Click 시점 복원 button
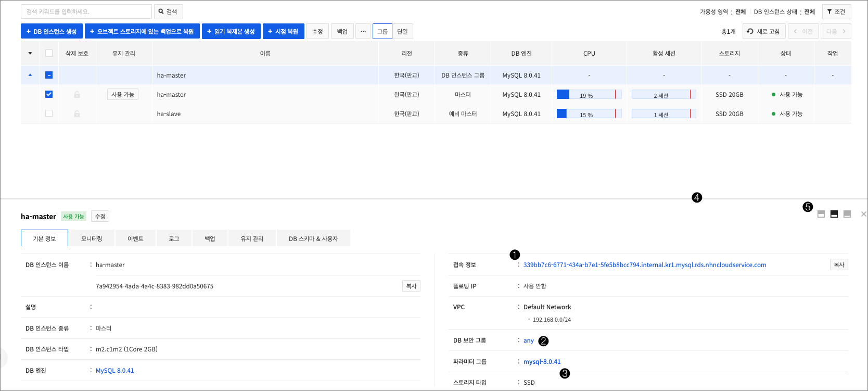 pos(283,31)
